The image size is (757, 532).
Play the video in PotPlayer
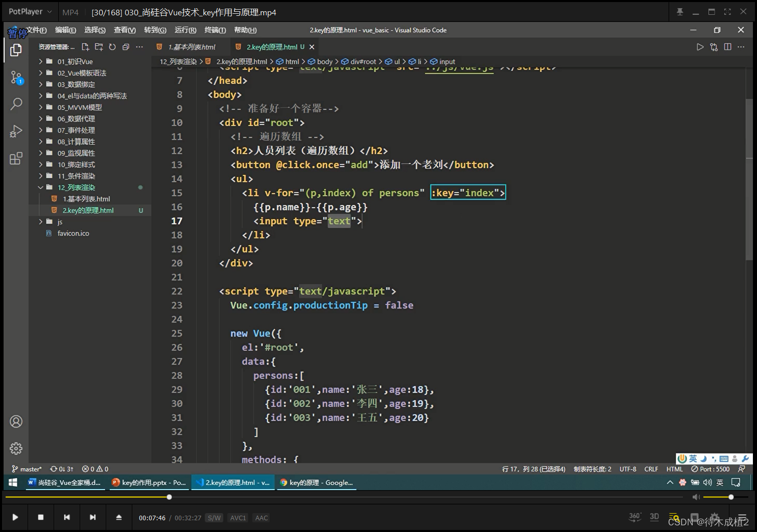click(x=15, y=517)
